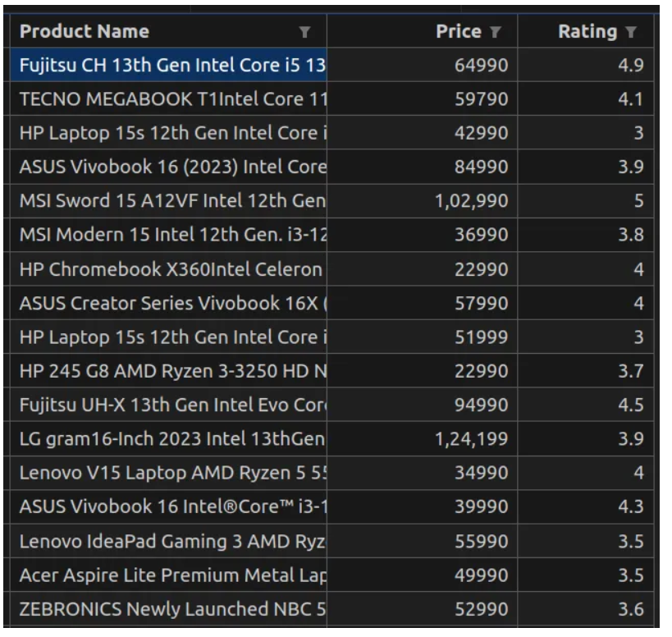Click rating cell 4.1
This screenshot has width=672, height=637.
pyautogui.click(x=586, y=99)
